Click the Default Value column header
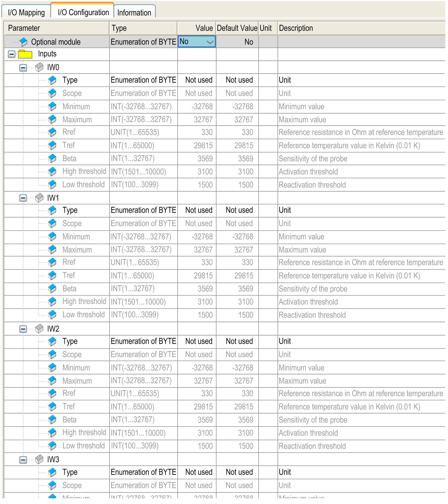The height and width of the screenshot is (504, 448). [237, 28]
